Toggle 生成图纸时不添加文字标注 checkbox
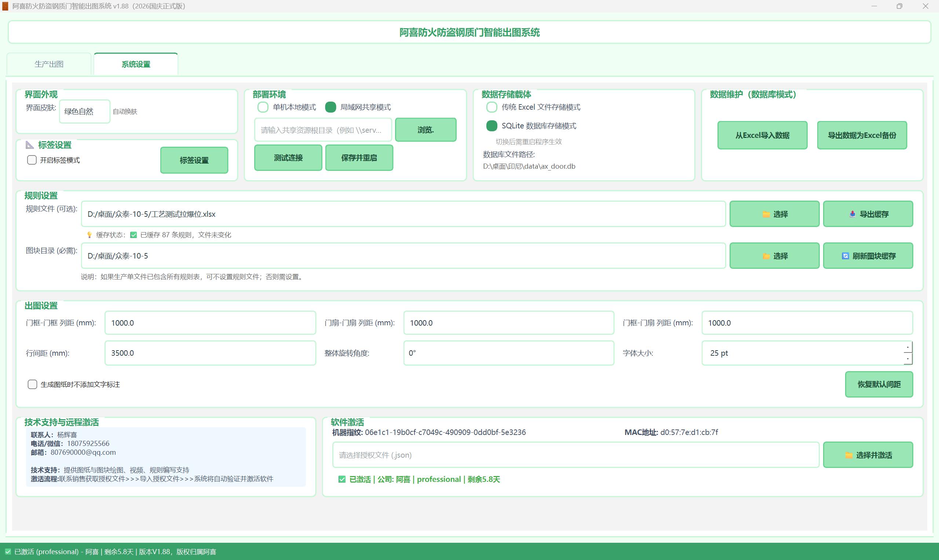This screenshot has width=939, height=560. point(32,384)
